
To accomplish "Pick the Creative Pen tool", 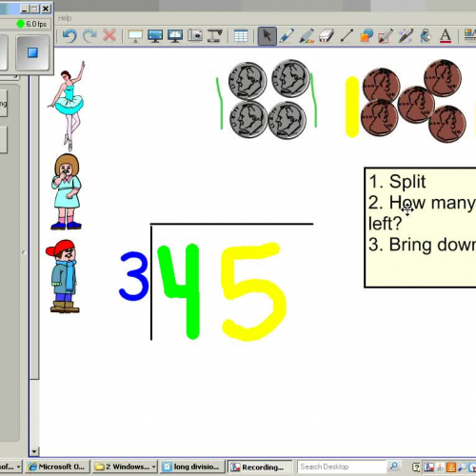I will [307, 36].
